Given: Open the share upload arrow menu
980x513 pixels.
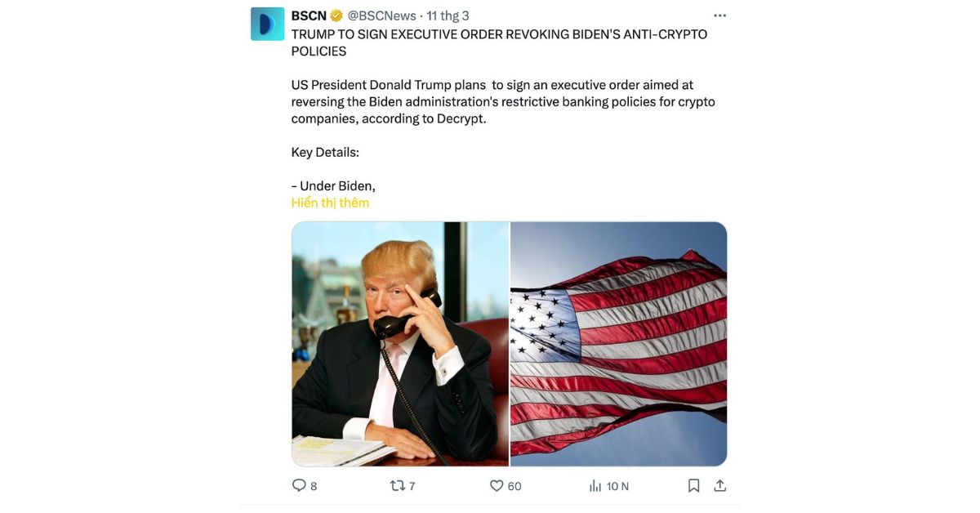Looking at the screenshot, I should point(719,485).
